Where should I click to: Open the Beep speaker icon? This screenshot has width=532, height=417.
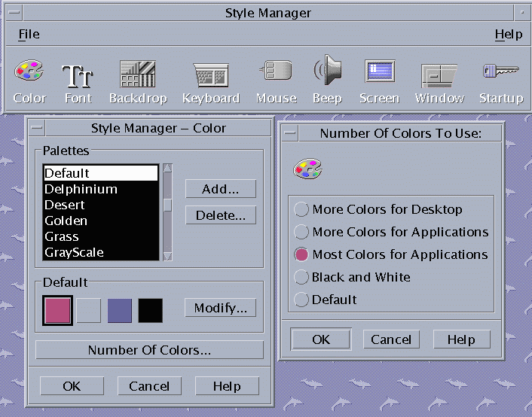pyautogui.click(x=327, y=70)
